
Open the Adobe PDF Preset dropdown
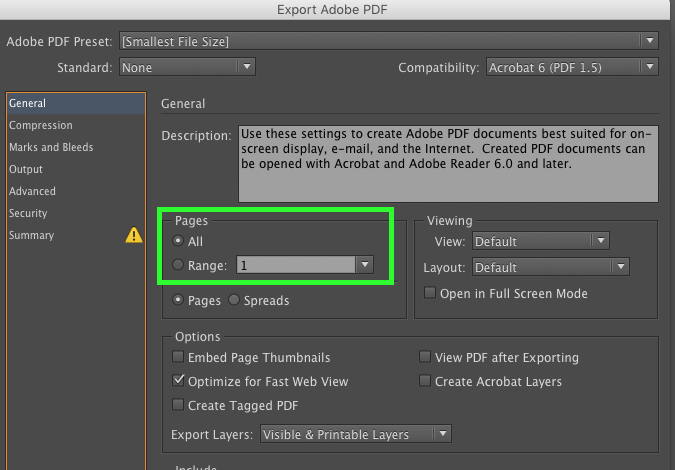[x=388, y=41]
